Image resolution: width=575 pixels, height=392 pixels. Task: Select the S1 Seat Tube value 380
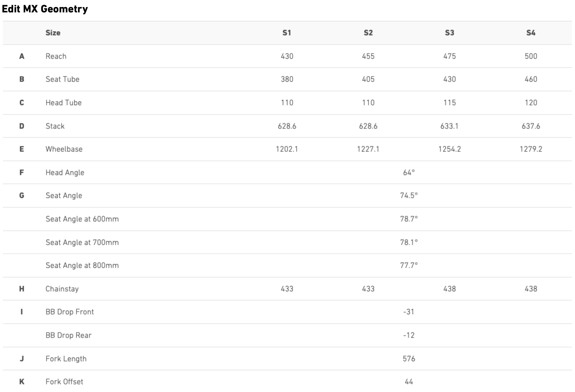pos(287,79)
